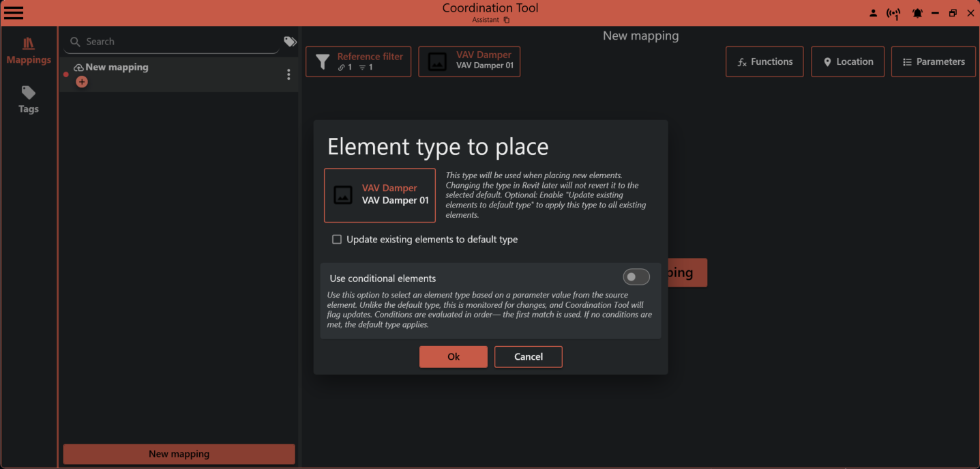Open the Mappings panel in the sidebar
The height and width of the screenshot is (469, 980).
tap(29, 51)
